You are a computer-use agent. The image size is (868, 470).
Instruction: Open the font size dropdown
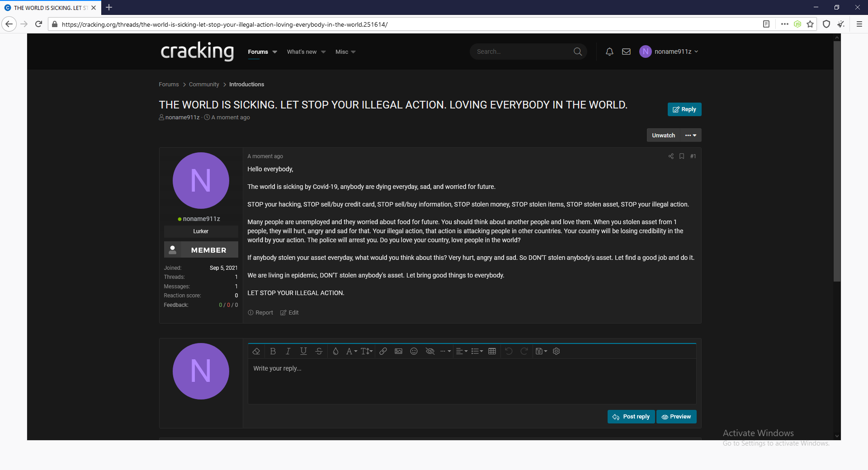pyautogui.click(x=367, y=351)
